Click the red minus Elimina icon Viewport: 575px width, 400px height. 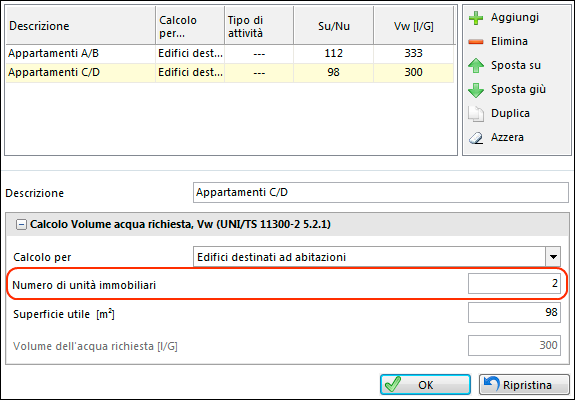pos(476,42)
